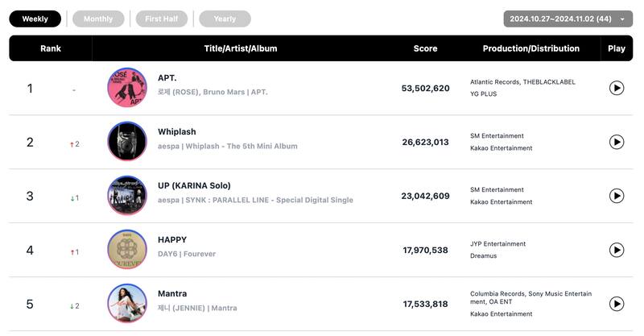
Task: Click the Whiplash song title
Action: pos(177,132)
